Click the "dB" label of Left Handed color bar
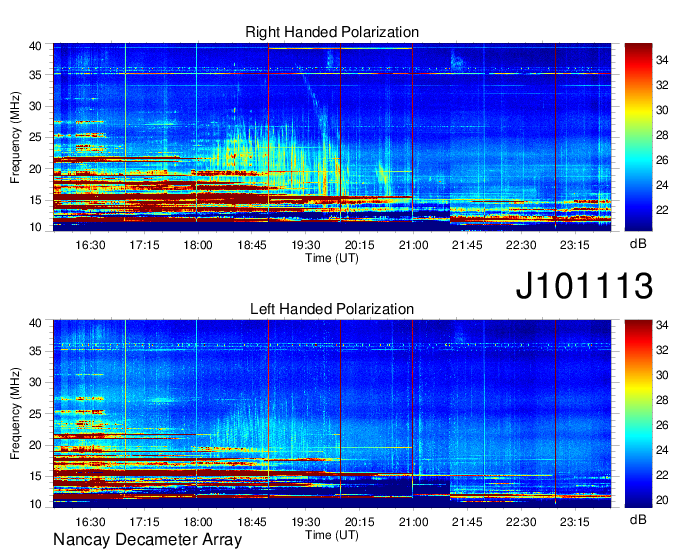Viewport: 680px width, 552px height. coord(638,519)
